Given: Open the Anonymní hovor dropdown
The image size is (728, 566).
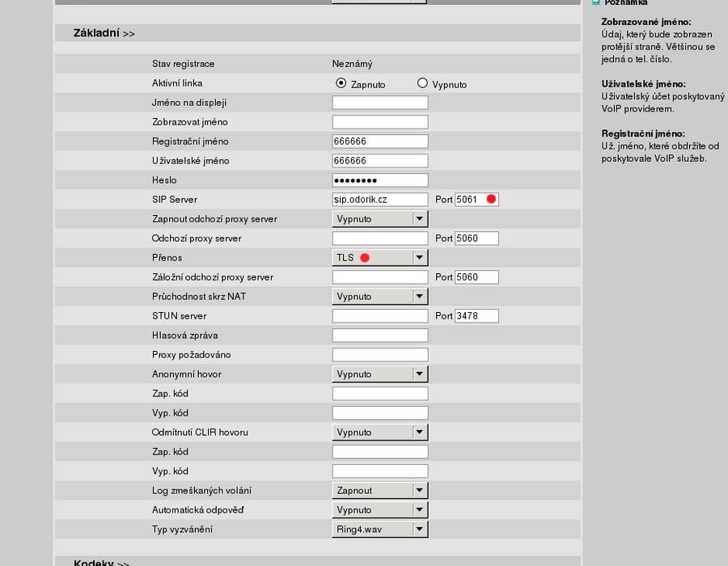Looking at the screenshot, I should coord(380,374).
